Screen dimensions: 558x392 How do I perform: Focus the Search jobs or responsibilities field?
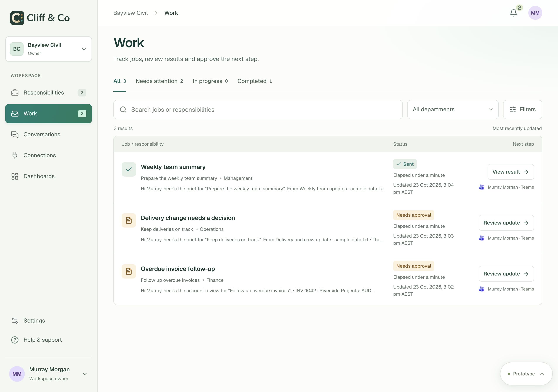coord(258,110)
